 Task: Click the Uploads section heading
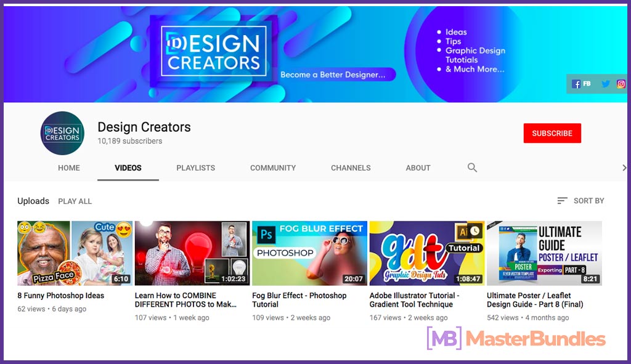click(x=33, y=201)
